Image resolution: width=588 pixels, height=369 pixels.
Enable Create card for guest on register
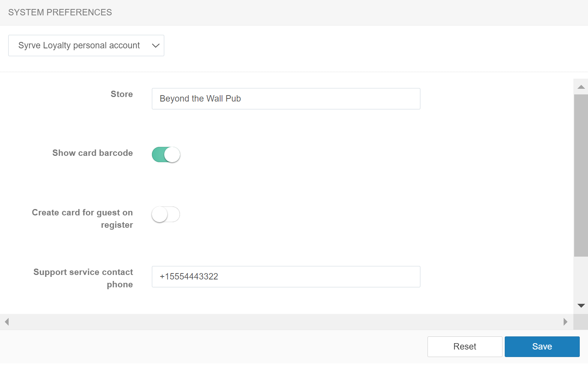coord(166,214)
